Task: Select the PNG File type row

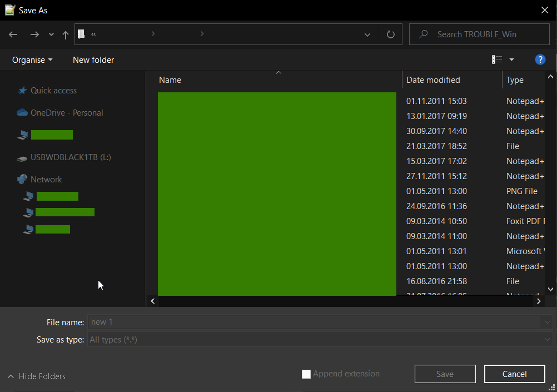Action: (x=522, y=191)
